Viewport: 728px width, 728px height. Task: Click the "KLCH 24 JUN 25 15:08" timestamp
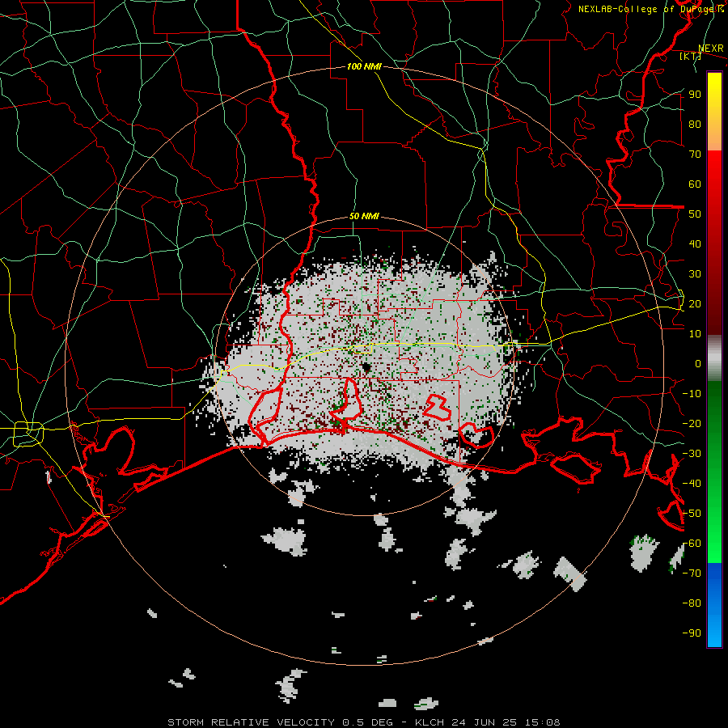point(487,722)
